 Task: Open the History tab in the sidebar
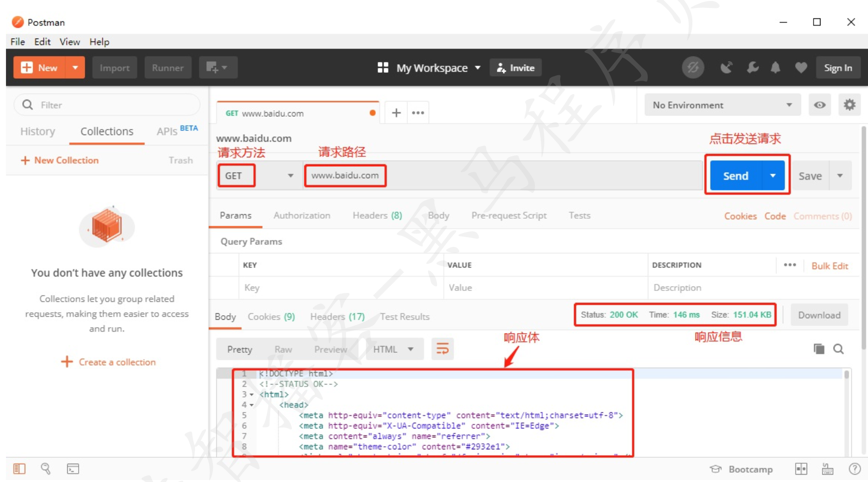click(38, 131)
